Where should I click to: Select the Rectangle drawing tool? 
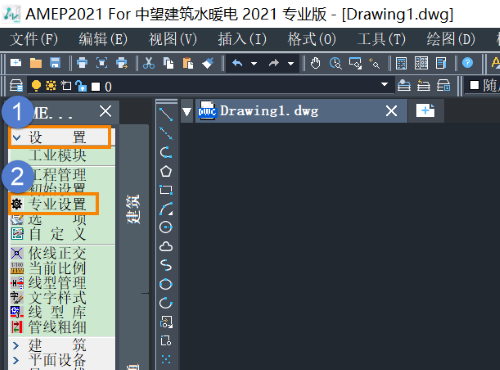(166, 190)
